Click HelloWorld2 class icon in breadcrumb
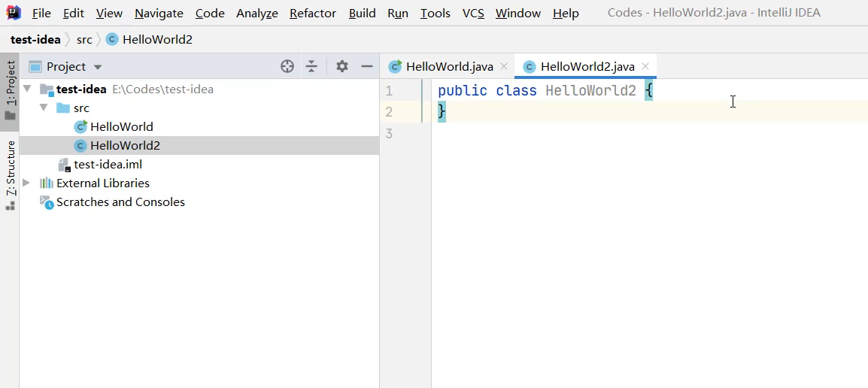This screenshot has width=868, height=388. [112, 39]
